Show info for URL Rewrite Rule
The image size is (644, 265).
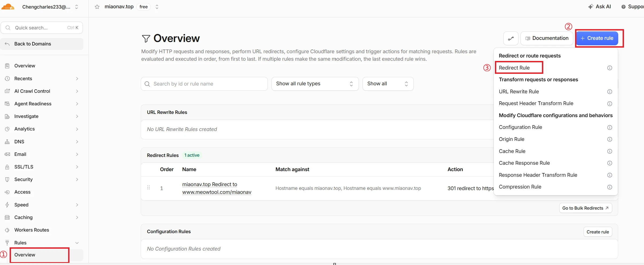coord(610,92)
